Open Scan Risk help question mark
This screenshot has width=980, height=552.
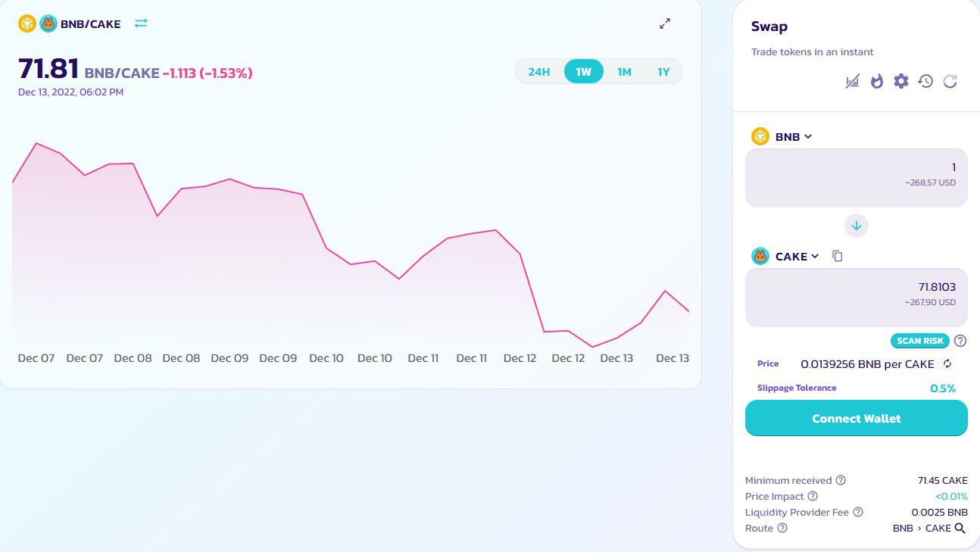click(960, 341)
